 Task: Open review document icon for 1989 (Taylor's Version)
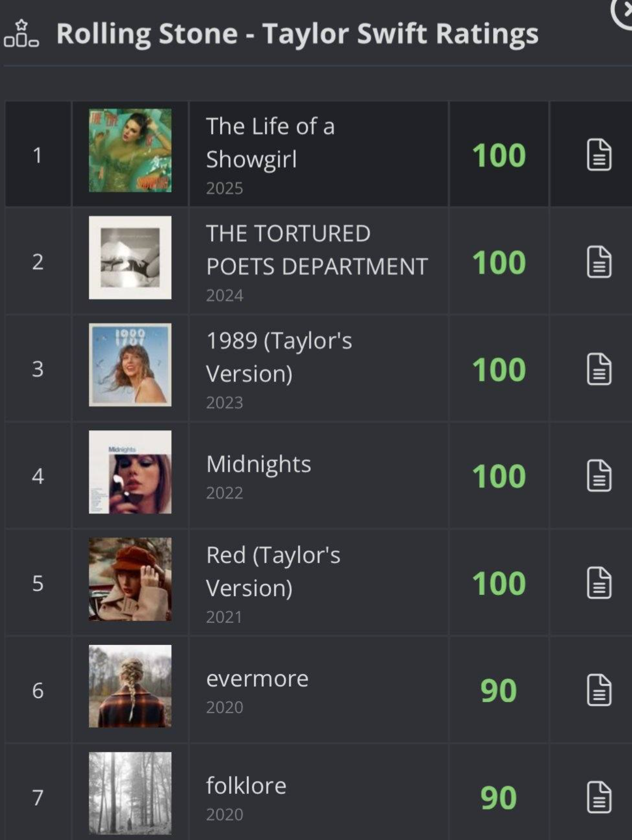point(599,369)
